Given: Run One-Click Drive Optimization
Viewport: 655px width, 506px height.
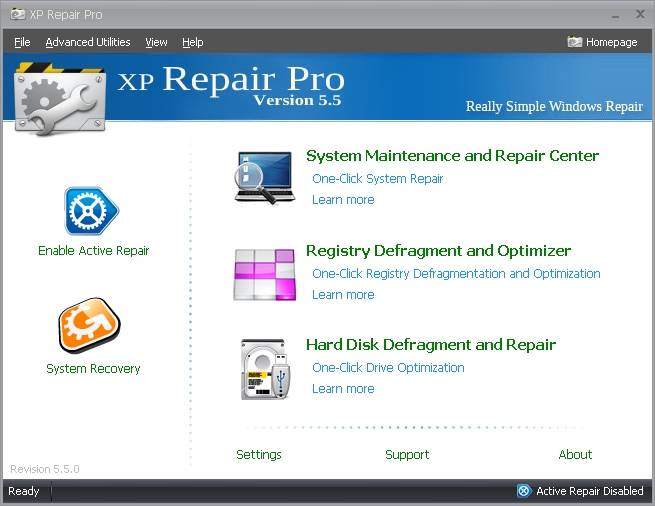Looking at the screenshot, I should pos(388,367).
